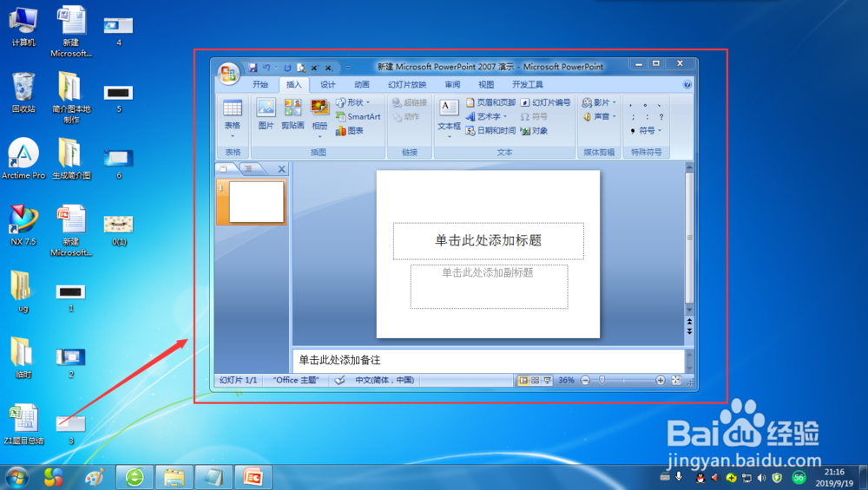The image size is (868, 490).
Task: Insert 日期和时间 date and time
Action: [x=490, y=131]
